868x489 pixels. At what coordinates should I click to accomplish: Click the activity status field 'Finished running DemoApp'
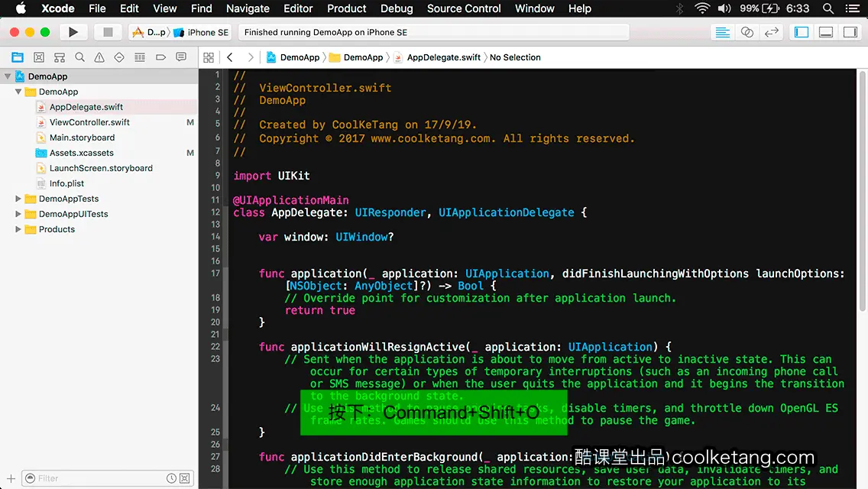coord(433,32)
